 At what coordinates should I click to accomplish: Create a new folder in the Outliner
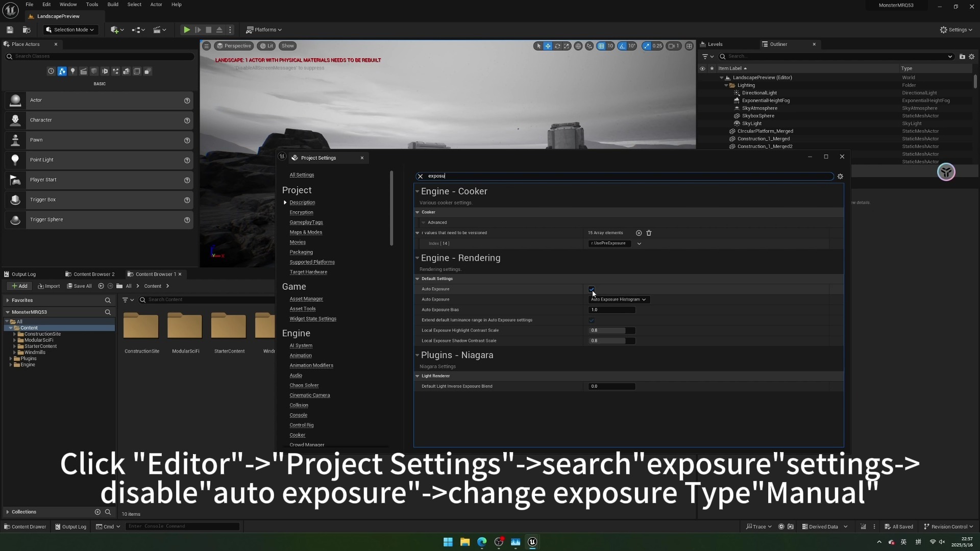pos(962,57)
